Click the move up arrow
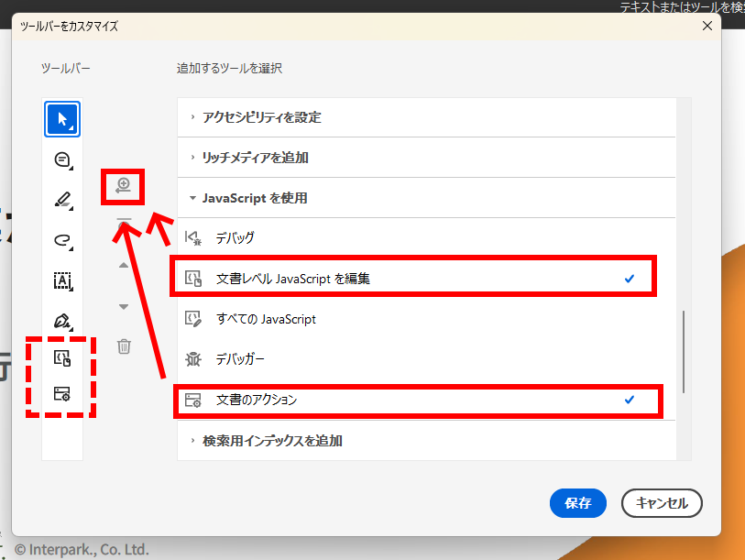The image size is (745, 560). pyautogui.click(x=124, y=266)
